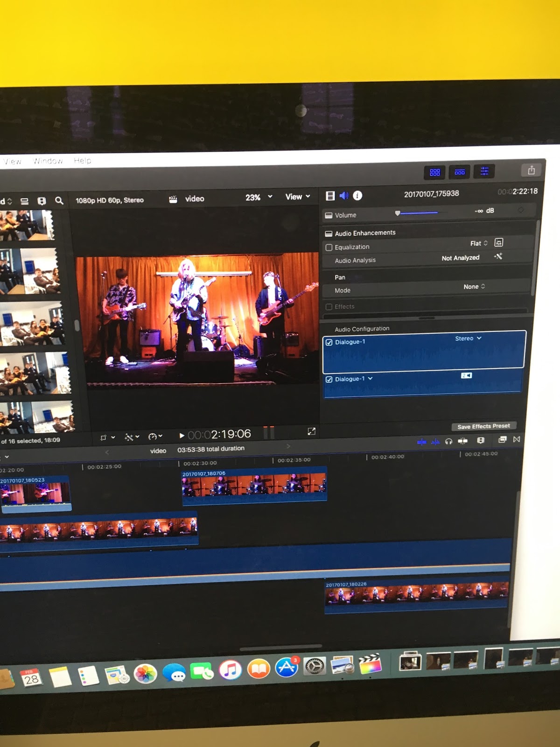Viewport: 560px width, 747px height.
Task: Toggle audio skimming in the timeline
Action: coord(435,441)
